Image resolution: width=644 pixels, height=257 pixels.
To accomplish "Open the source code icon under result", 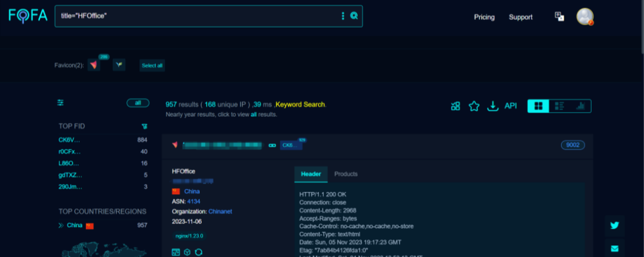I will pos(176,252).
